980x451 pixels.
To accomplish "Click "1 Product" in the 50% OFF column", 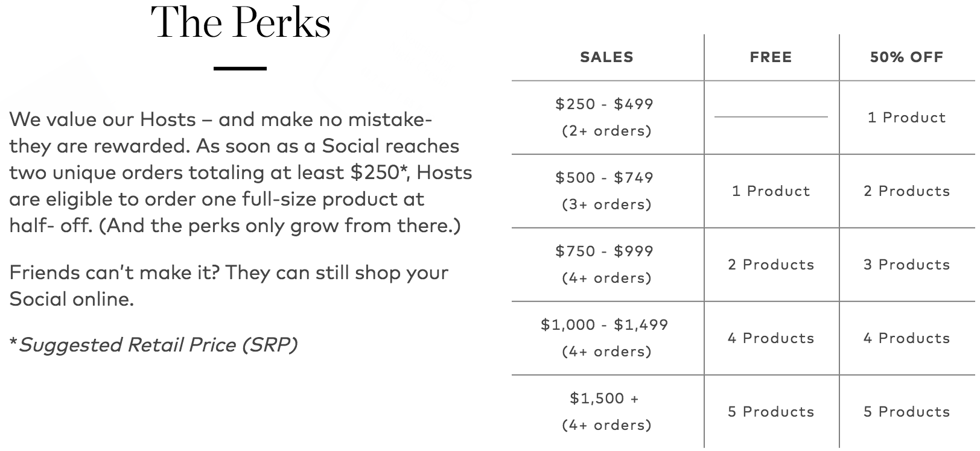I will [x=906, y=118].
